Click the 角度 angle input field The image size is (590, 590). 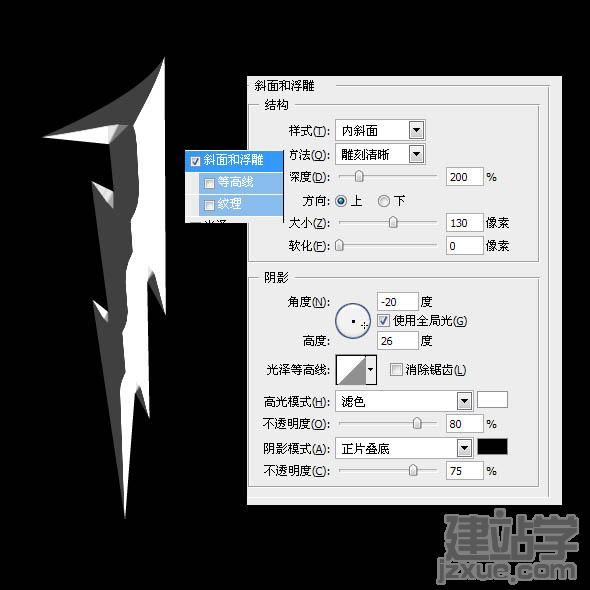(397, 302)
